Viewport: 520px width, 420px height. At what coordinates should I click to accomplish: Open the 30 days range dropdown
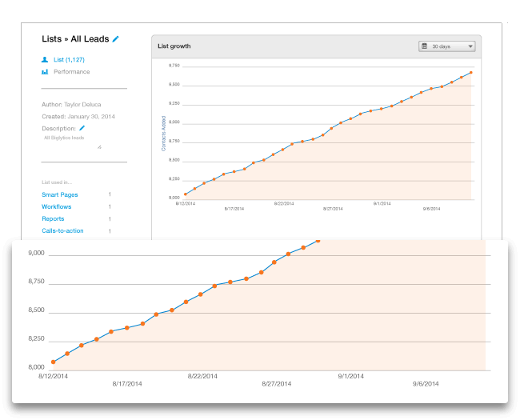pyautogui.click(x=446, y=46)
